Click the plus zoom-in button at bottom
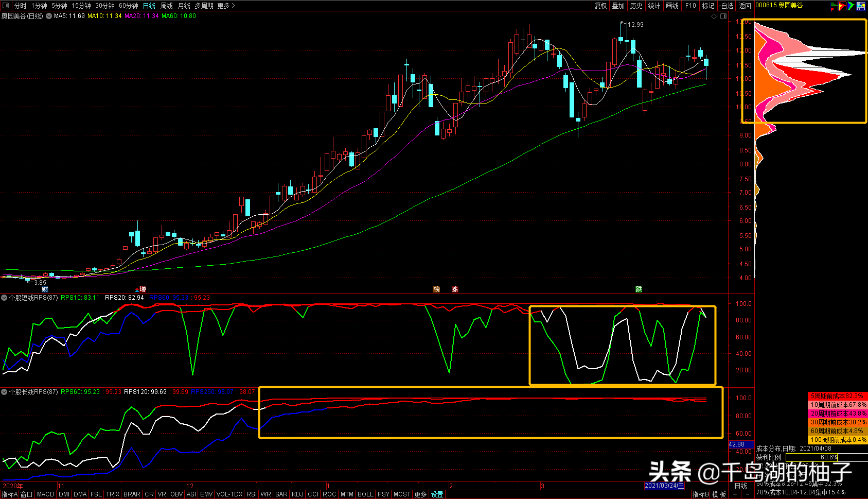This screenshot has height=499, width=868. 735,494
